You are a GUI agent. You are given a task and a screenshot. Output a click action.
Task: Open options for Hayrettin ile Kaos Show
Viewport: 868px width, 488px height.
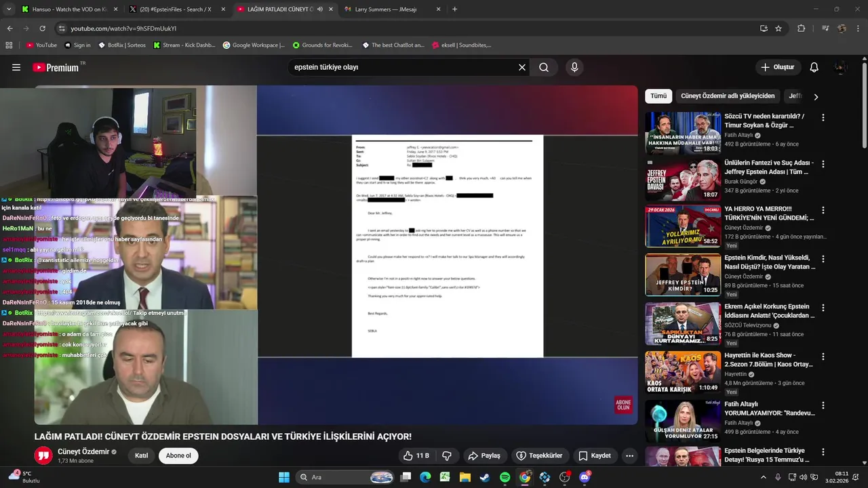[x=823, y=357]
